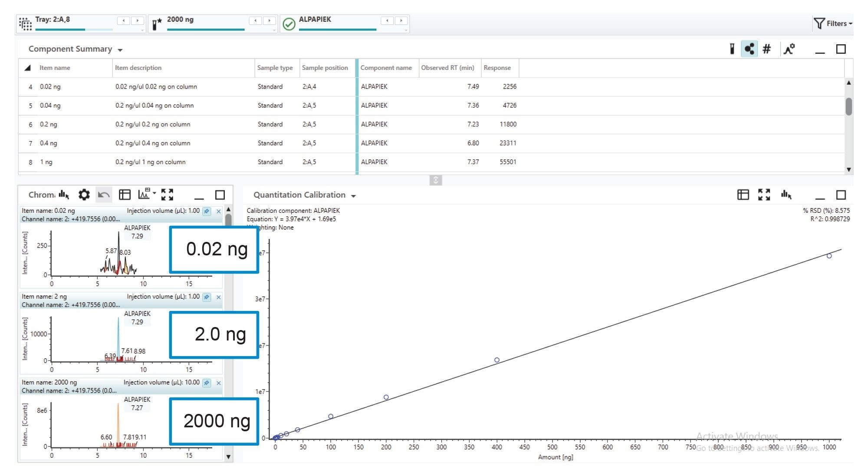
Task: Click table scrollbar down arrow
Action: click(849, 170)
